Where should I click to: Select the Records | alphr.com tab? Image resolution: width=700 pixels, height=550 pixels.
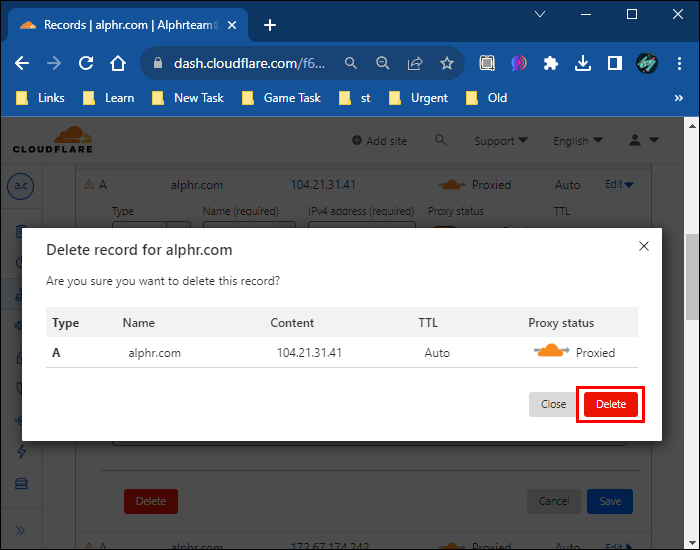click(128, 25)
